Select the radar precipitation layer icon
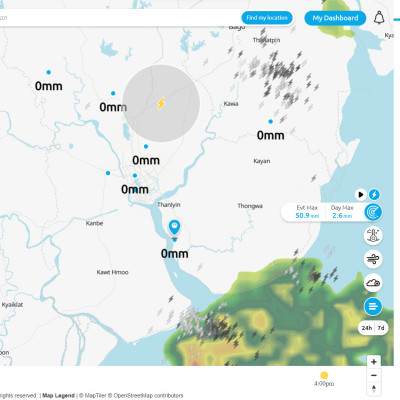Screen dimensions: 400x400 (373, 212)
